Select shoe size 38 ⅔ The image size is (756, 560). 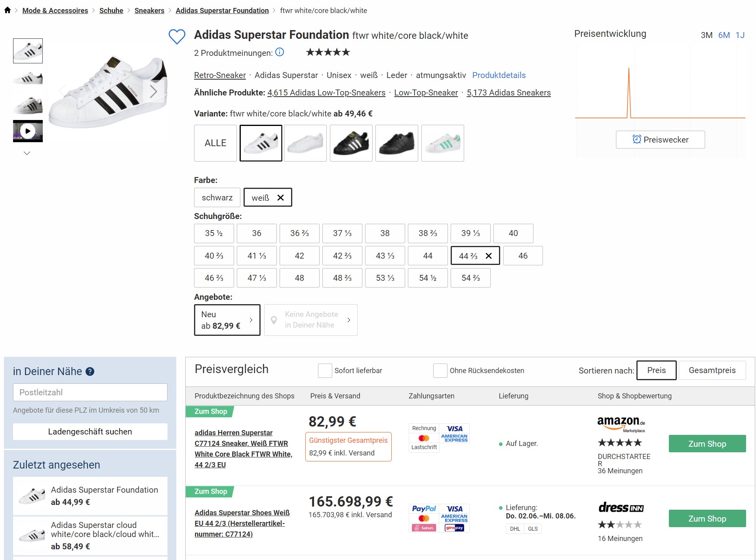click(428, 234)
